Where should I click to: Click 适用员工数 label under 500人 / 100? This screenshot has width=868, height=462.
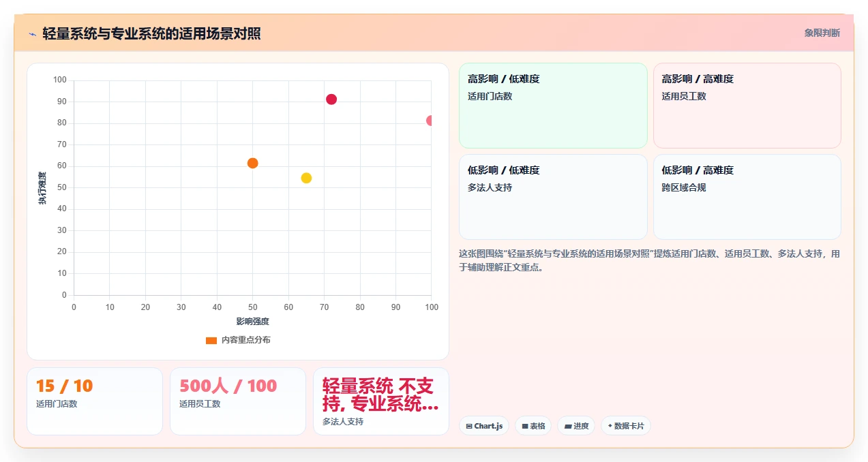point(200,404)
